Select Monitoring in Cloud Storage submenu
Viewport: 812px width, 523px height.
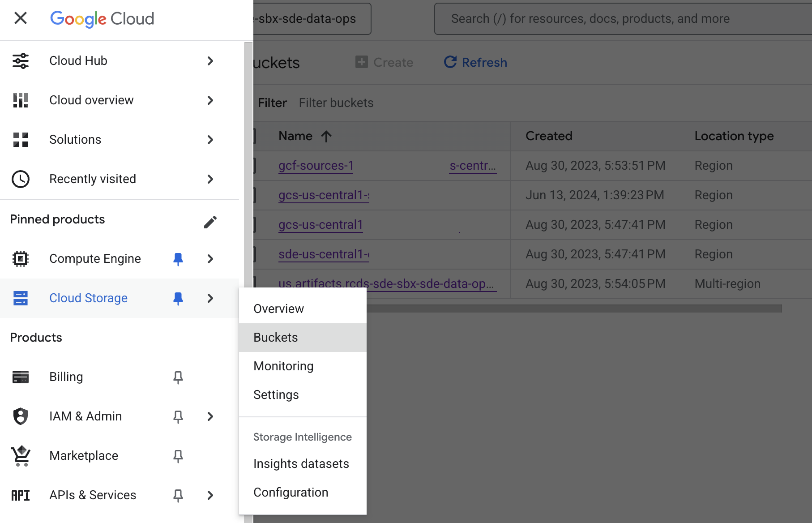(x=283, y=366)
